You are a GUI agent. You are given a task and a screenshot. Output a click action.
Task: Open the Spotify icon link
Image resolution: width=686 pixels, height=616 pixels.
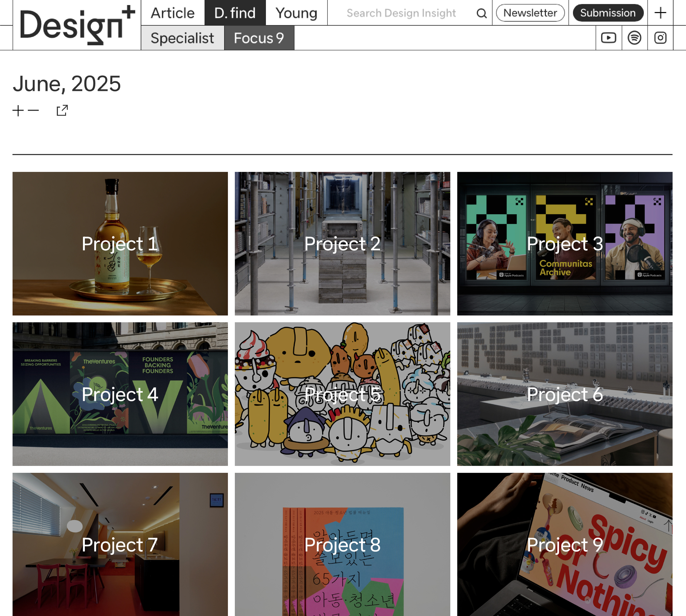(634, 38)
